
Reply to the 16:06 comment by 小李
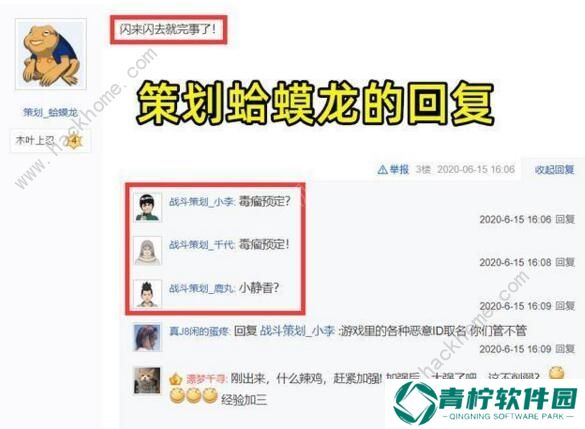(565, 219)
